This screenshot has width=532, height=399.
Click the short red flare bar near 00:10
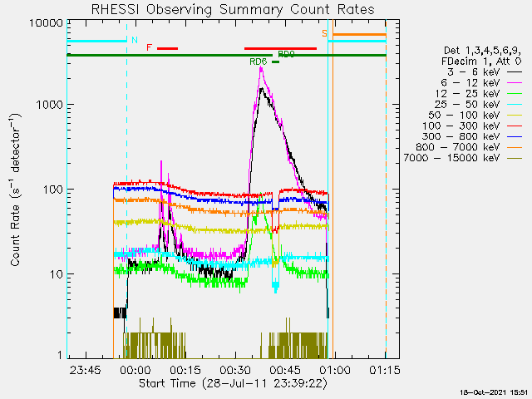pos(167,48)
